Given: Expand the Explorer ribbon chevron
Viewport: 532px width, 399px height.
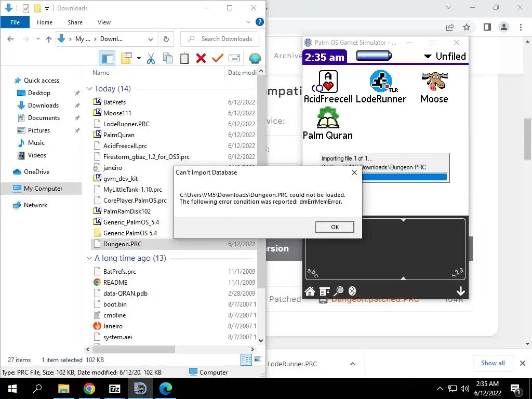Looking at the screenshot, I should pos(248,22).
